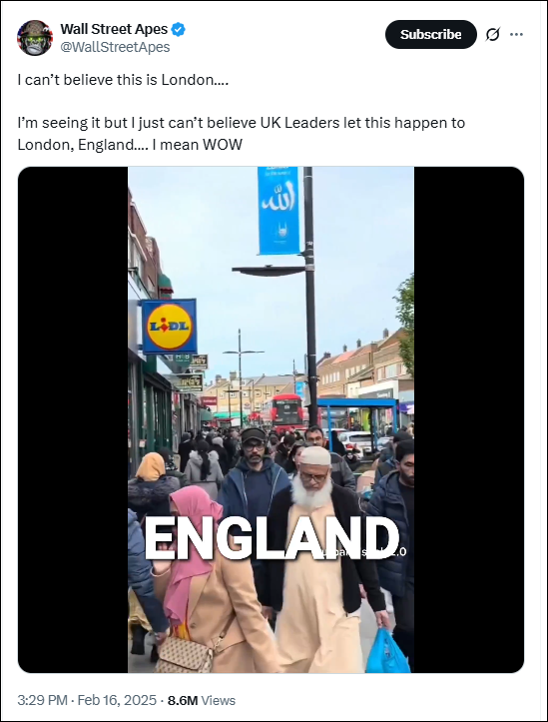Click the left black letterbox bar of the video
The image size is (548, 722).
(x=73, y=419)
